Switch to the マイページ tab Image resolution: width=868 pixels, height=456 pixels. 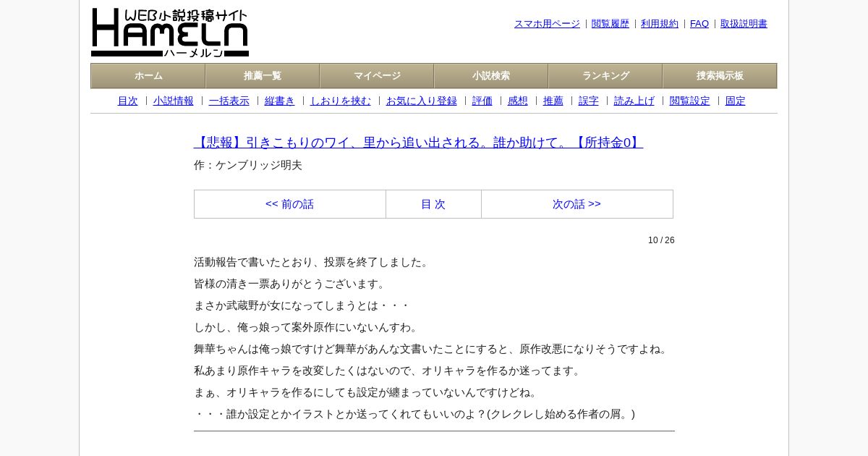coord(377,76)
